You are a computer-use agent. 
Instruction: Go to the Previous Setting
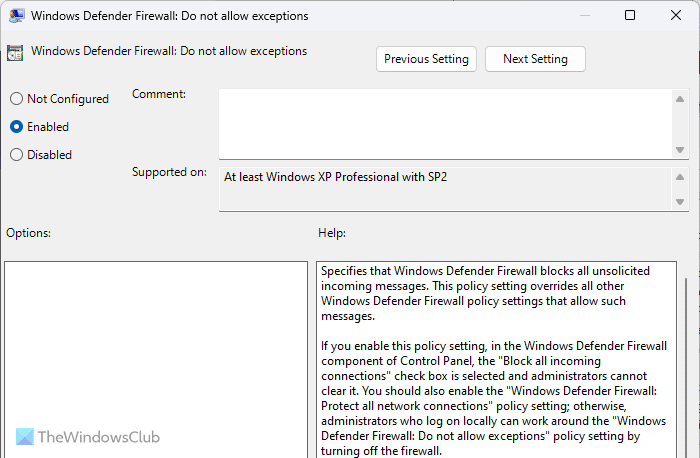click(x=426, y=59)
